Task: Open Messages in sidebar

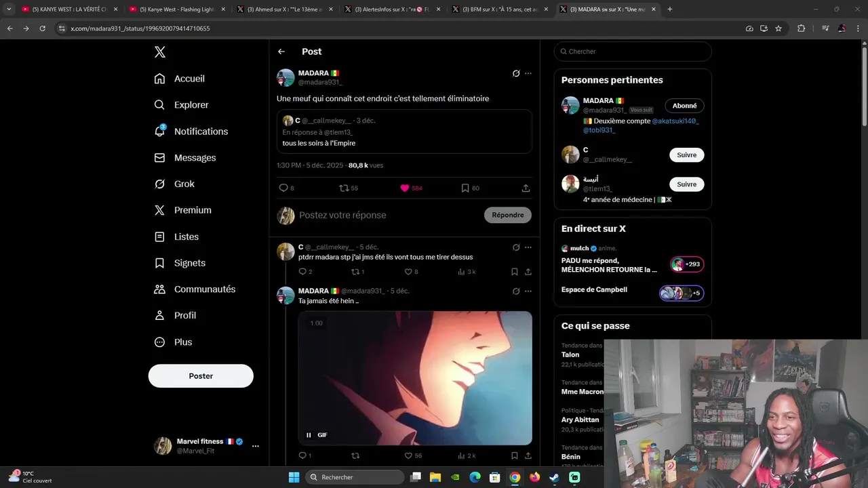Action: (x=185, y=158)
